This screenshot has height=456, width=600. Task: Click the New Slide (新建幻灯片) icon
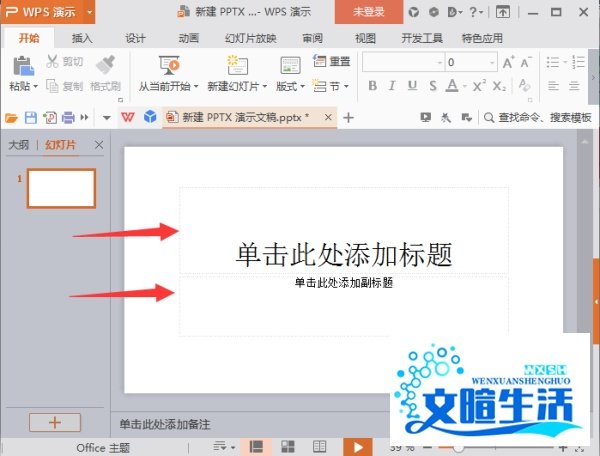click(x=237, y=65)
